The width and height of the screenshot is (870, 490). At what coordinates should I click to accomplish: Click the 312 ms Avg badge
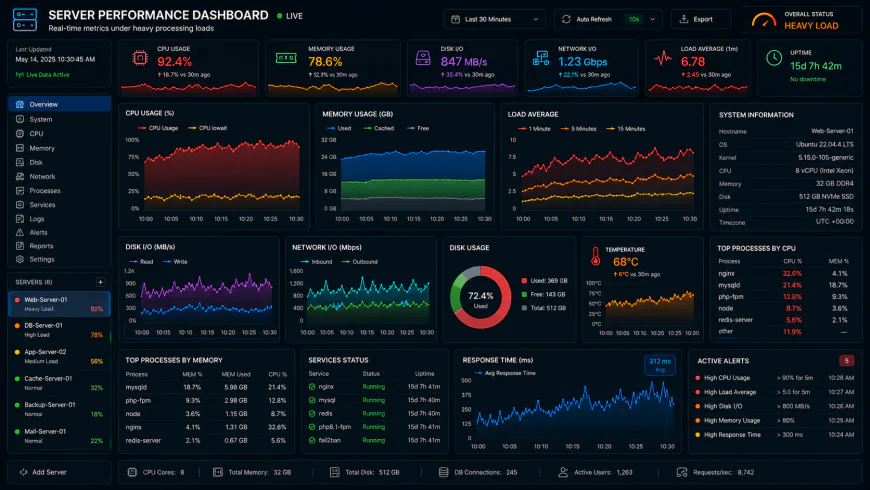click(x=660, y=365)
